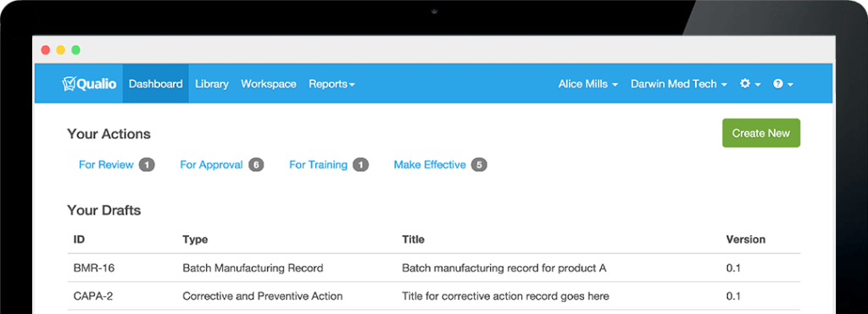Image resolution: width=868 pixels, height=314 pixels.
Task: Go to the Library tab
Action: (x=211, y=84)
